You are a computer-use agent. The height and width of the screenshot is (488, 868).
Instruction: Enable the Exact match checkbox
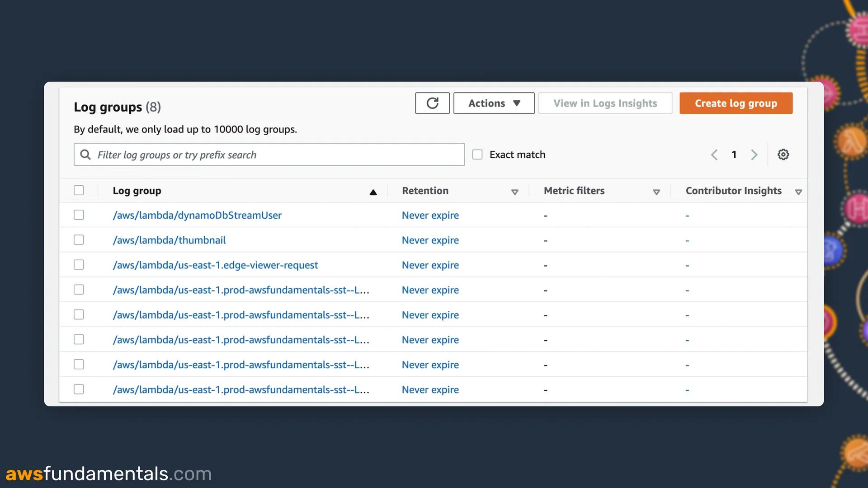(x=477, y=154)
